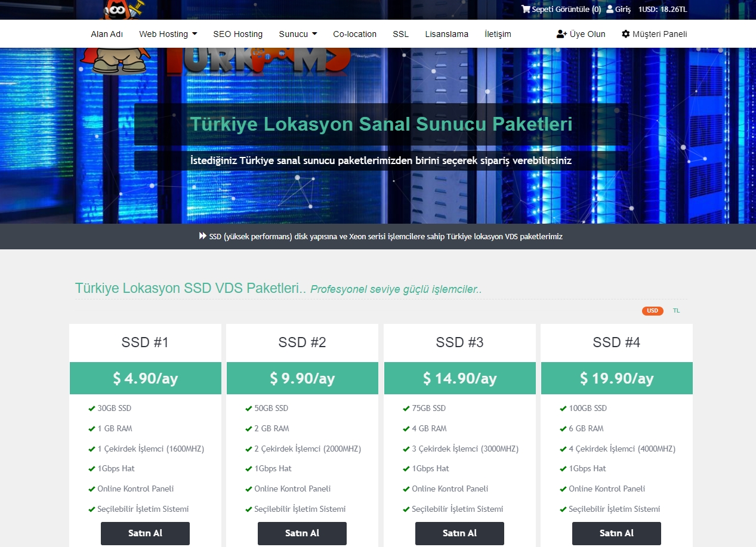This screenshot has width=756, height=547.
Task: Click the fast-forward icon before SSD text
Action: [x=203, y=236]
